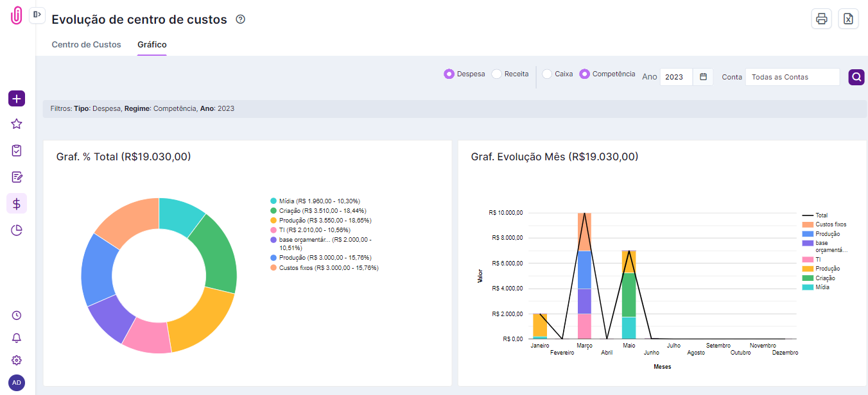The width and height of the screenshot is (868, 395).
Task: Open the Conta 'Todas as Contas' dropdown
Action: pos(792,77)
